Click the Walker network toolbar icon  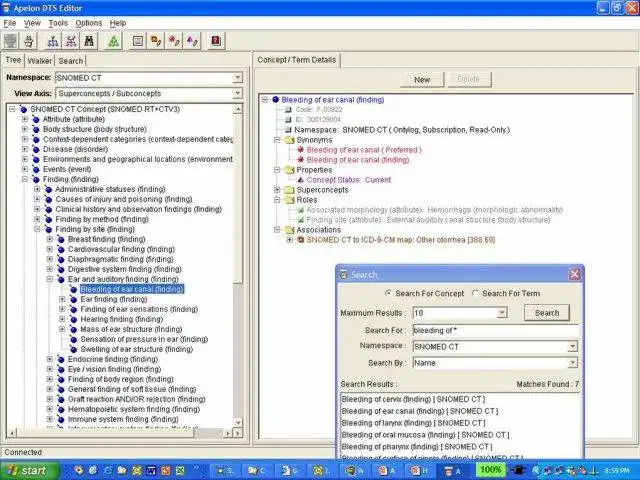point(71,41)
